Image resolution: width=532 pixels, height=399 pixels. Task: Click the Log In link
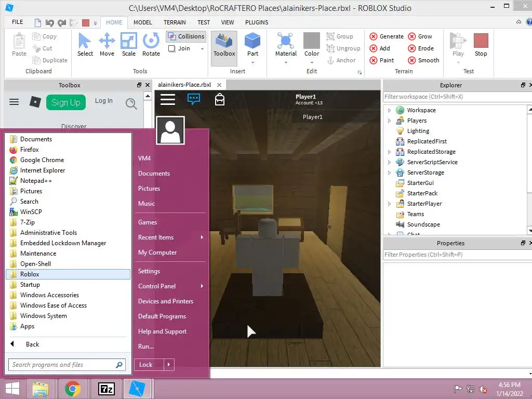click(x=103, y=101)
